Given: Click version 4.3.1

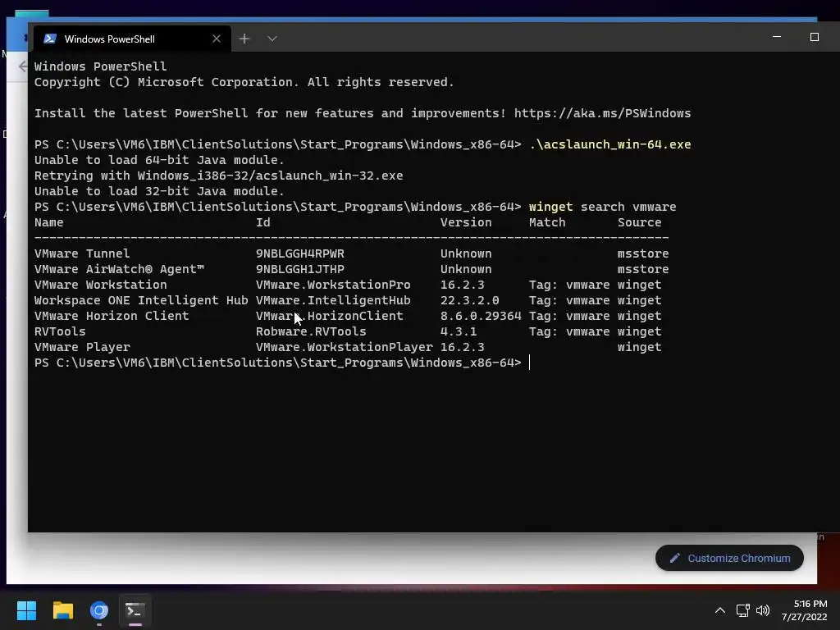Looking at the screenshot, I should pos(459,331).
